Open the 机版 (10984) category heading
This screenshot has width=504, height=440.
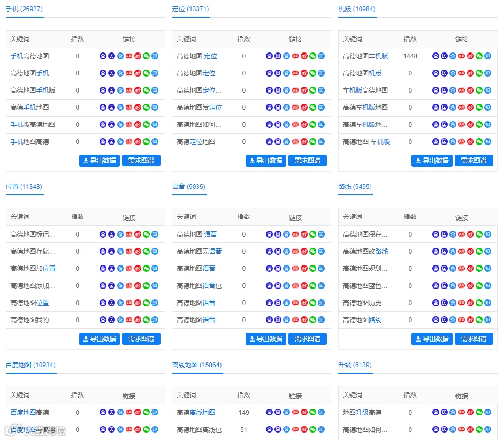pyautogui.click(x=357, y=9)
